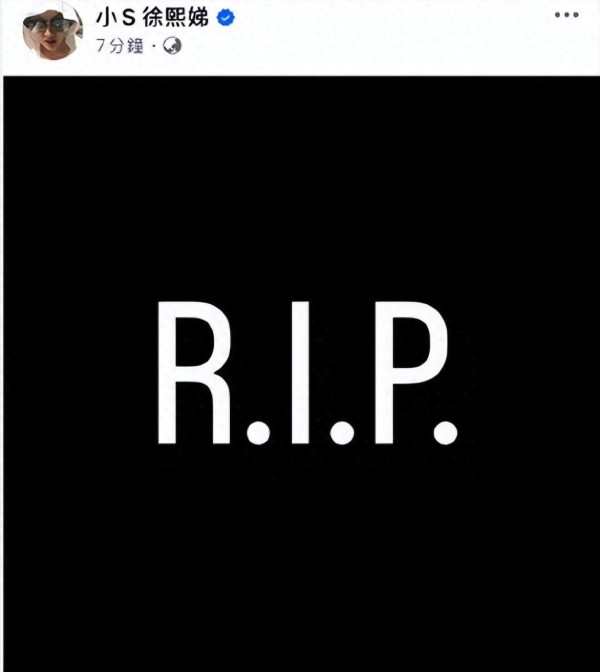The image size is (600, 672).
Task: View the black R.I.P. image full size
Action: click(302, 374)
